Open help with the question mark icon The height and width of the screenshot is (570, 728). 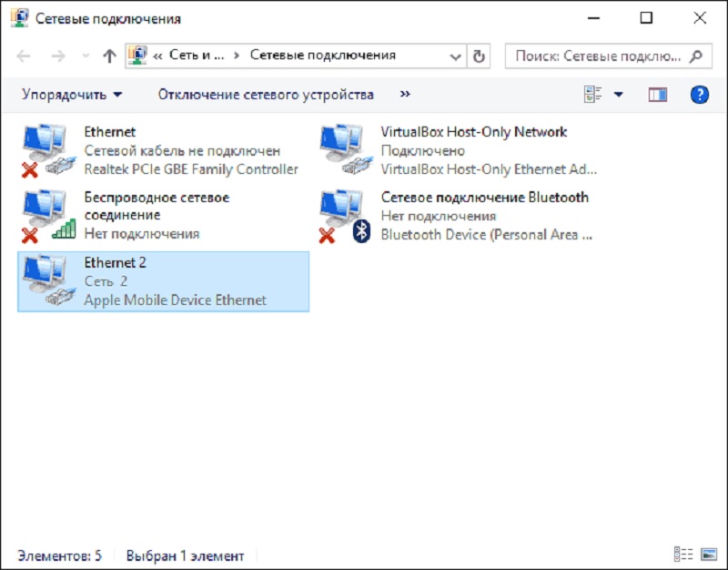[699, 95]
